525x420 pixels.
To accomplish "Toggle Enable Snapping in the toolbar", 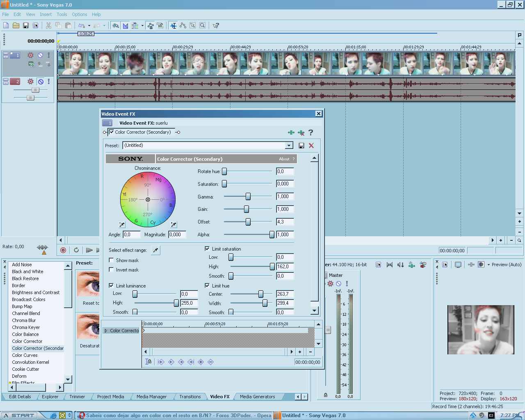I will pyautogui.click(x=116, y=25).
